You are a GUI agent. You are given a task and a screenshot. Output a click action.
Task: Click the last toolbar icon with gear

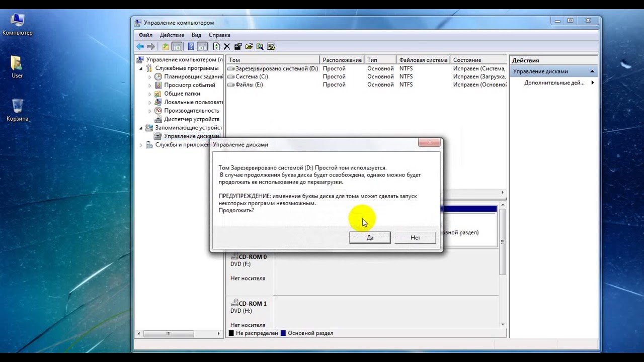click(x=271, y=47)
